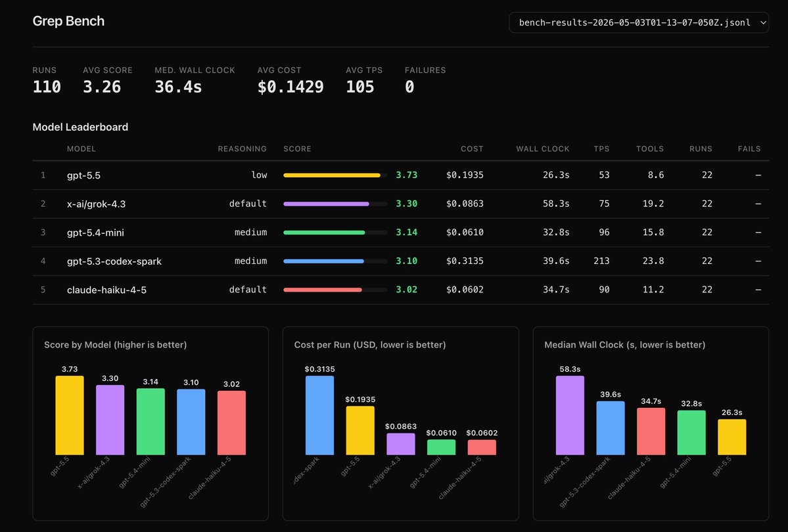
Task: Click score value 3.73 in leaderboard
Action: 407,175
